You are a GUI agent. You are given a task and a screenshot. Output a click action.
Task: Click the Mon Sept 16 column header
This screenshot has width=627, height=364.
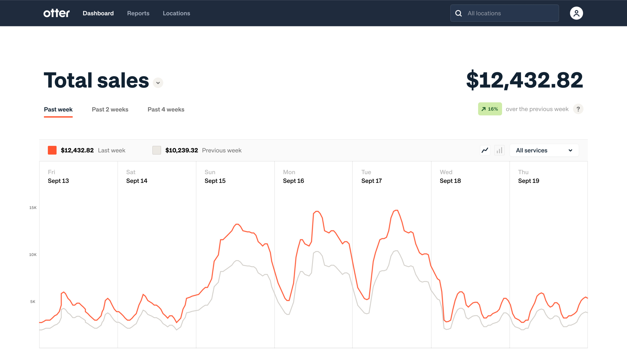pyautogui.click(x=293, y=176)
